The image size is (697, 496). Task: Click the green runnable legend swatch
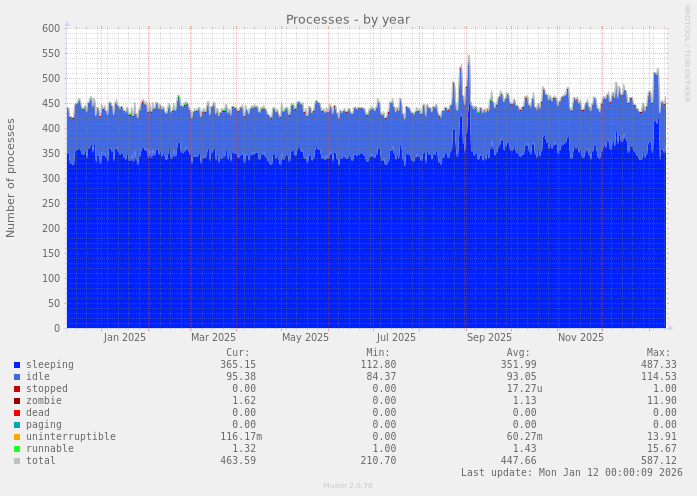pyautogui.click(x=17, y=449)
